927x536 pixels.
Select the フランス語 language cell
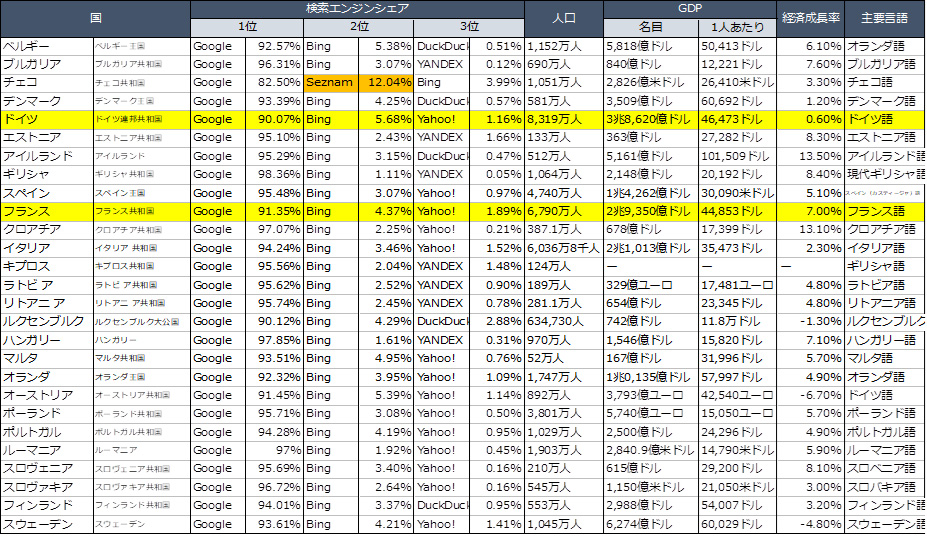pyautogui.click(x=885, y=211)
